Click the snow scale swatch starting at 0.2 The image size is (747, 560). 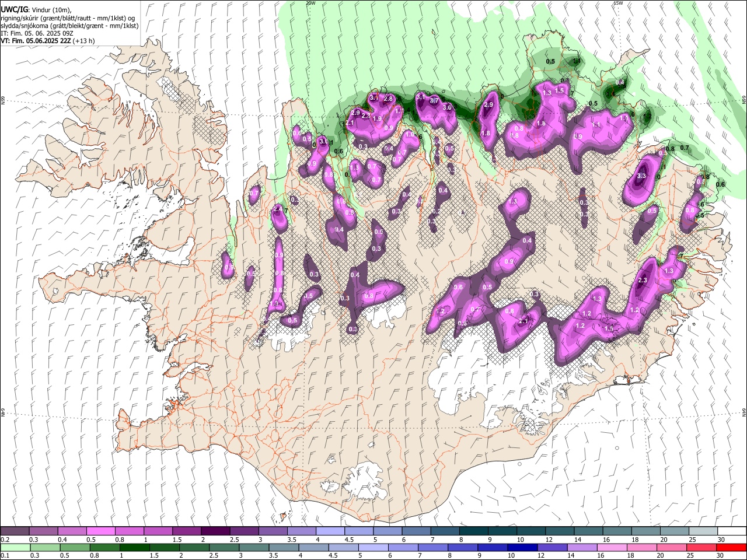[15, 531]
